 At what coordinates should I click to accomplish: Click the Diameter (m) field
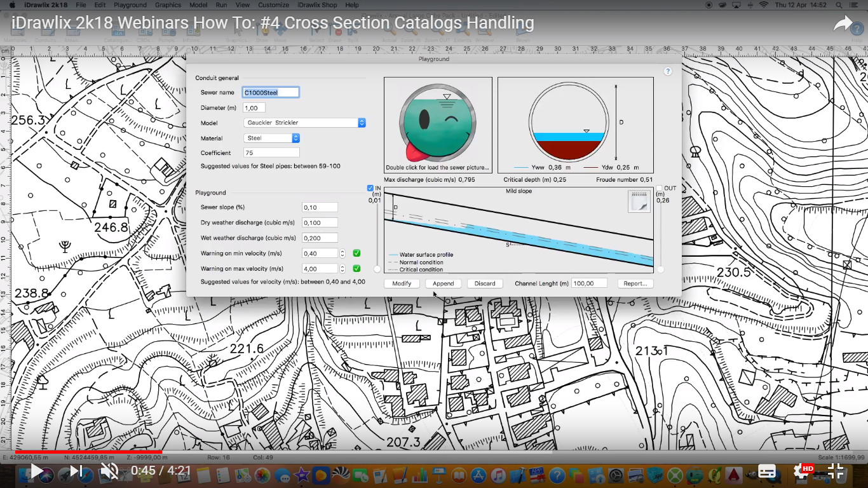254,108
